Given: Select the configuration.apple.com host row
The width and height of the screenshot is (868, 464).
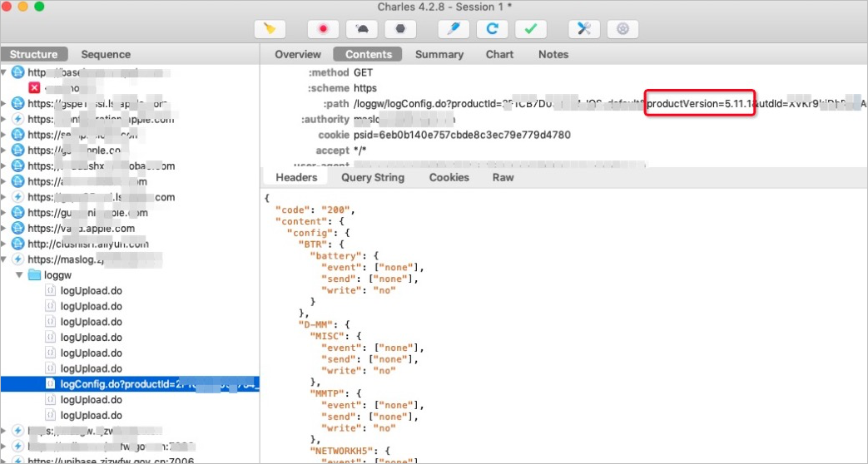Looking at the screenshot, I should coord(130,119).
